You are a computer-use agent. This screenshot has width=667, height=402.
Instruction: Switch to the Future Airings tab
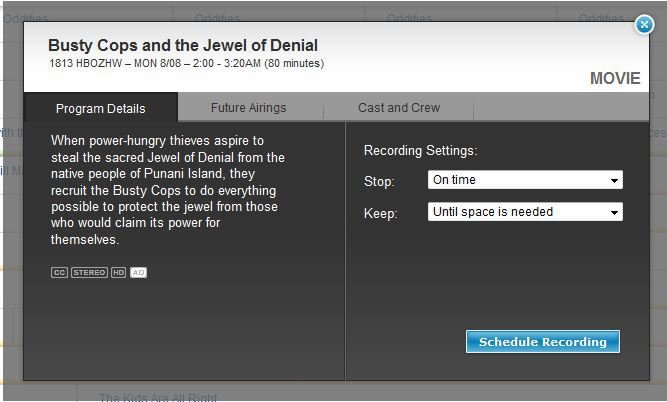(x=249, y=108)
